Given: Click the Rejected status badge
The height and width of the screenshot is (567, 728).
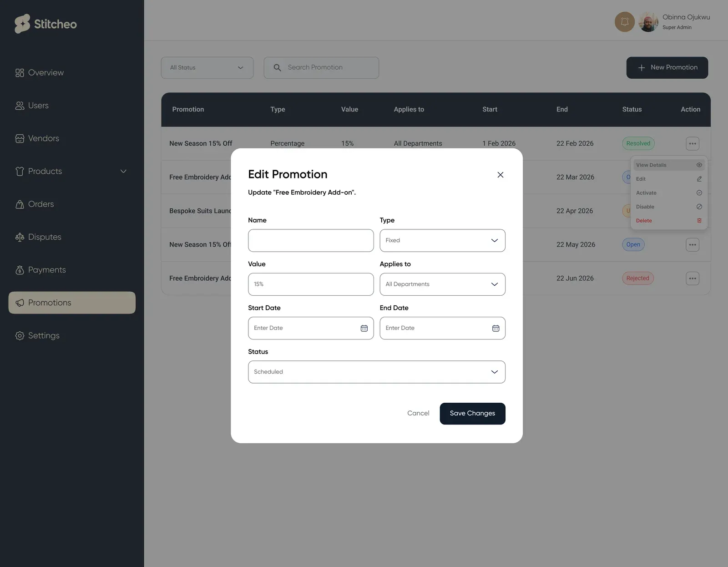Looking at the screenshot, I should click(638, 278).
